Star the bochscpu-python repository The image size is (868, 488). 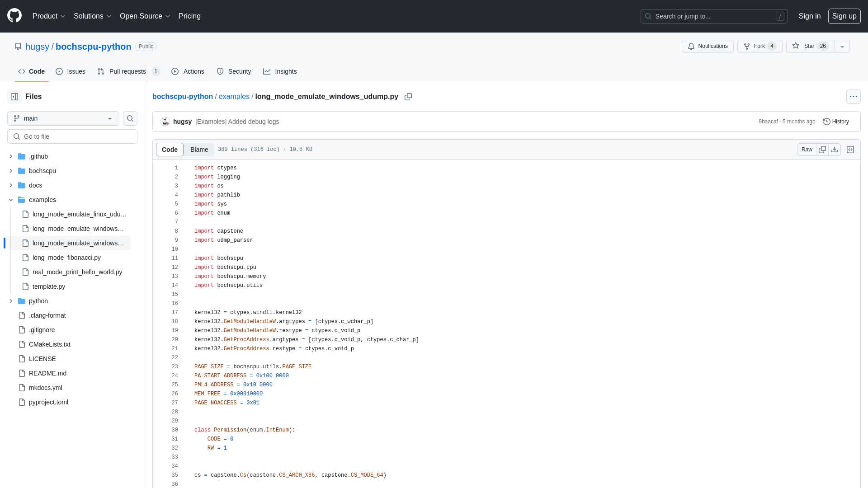coord(810,46)
